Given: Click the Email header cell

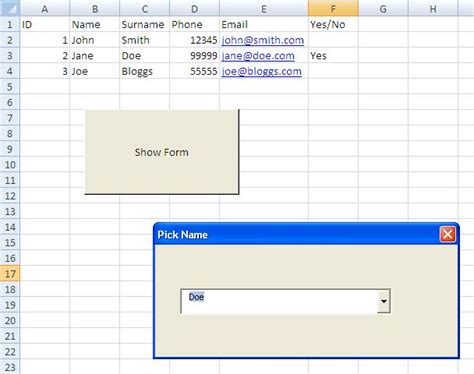Looking at the screenshot, I should [x=264, y=24].
